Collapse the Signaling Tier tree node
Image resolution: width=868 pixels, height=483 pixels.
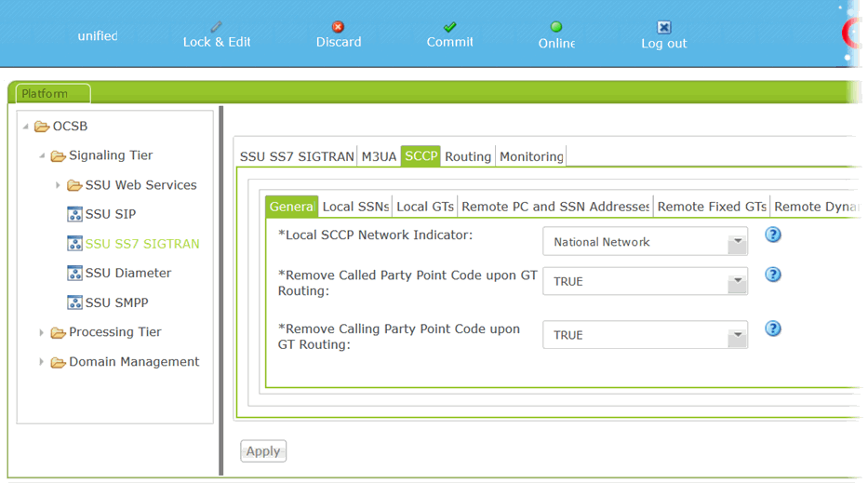point(42,155)
